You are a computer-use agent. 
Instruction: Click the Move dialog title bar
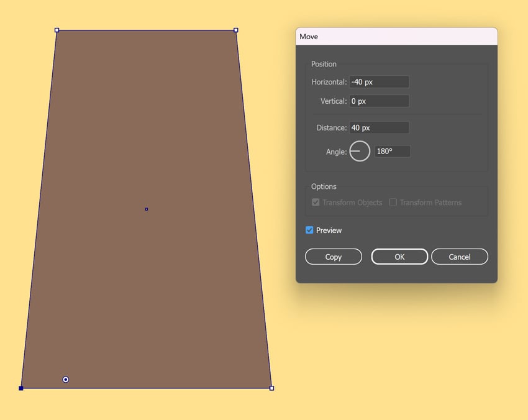coord(396,37)
